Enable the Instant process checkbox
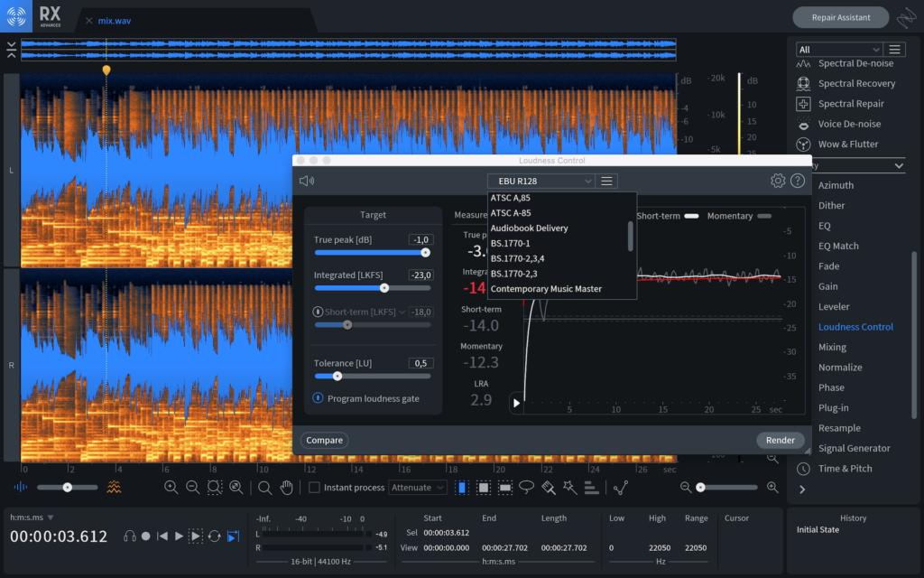Viewport: 924px width, 578px height. (x=314, y=488)
